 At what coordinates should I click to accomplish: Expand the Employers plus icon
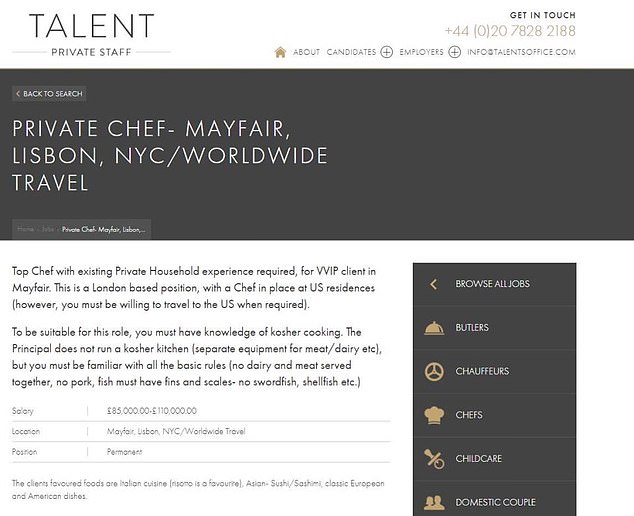[x=454, y=52]
